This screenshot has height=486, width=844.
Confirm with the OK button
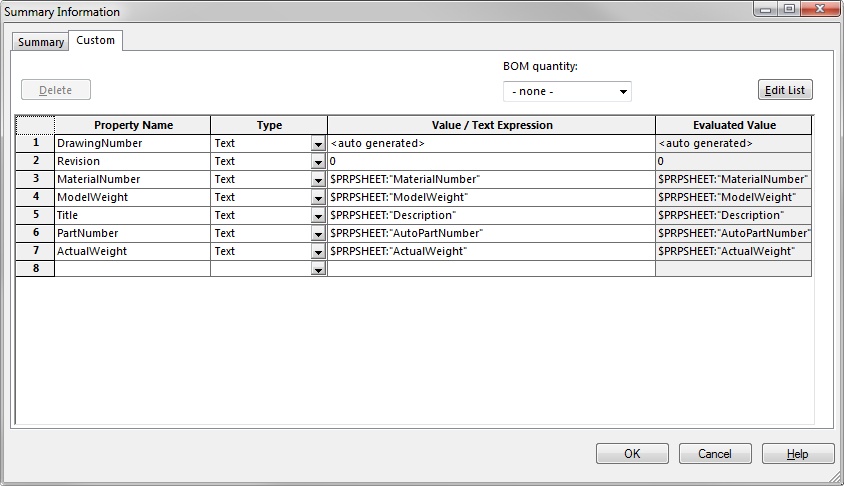point(632,454)
